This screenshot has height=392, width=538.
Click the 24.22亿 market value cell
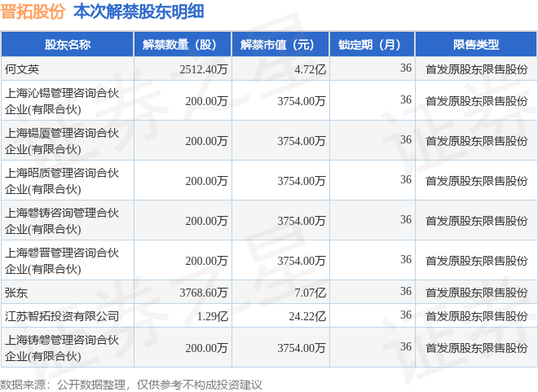pyautogui.click(x=307, y=316)
